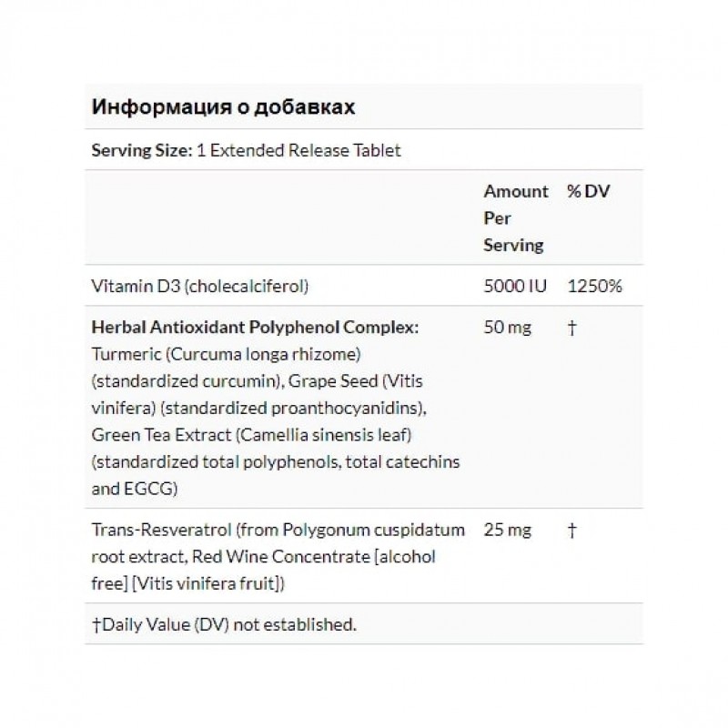
Task: Click the "25 mg" amount value
Action: click(x=506, y=531)
